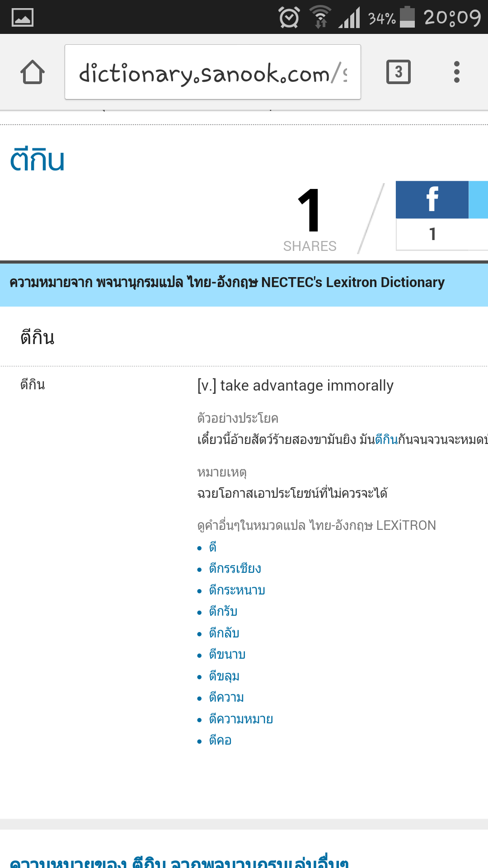Tap the light blue Twitter share button
The height and width of the screenshot is (868, 488).
(x=479, y=199)
